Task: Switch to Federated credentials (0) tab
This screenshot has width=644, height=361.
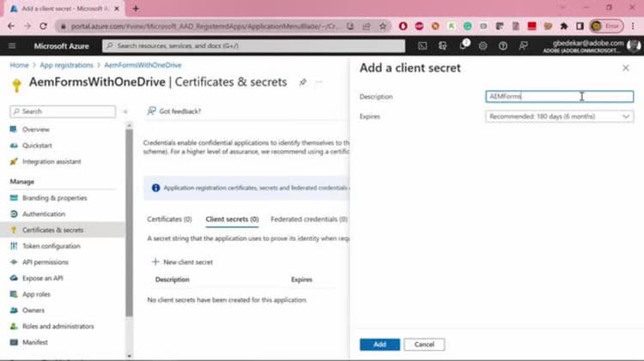Action: tap(309, 220)
